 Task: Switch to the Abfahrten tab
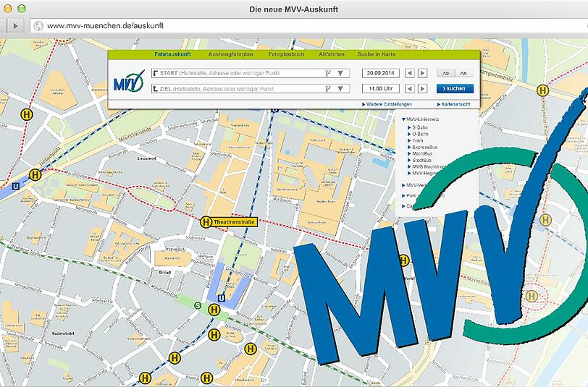pos(332,54)
